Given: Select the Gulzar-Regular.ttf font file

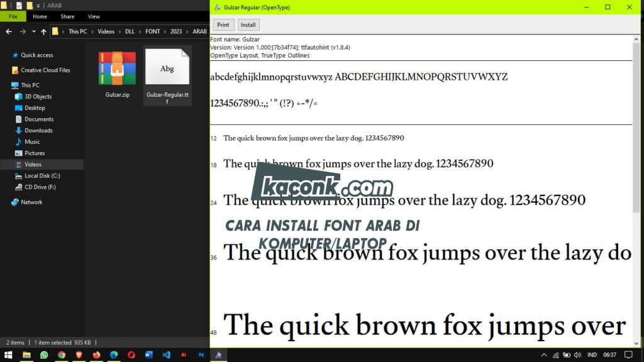Looking at the screenshot, I should coord(167,76).
